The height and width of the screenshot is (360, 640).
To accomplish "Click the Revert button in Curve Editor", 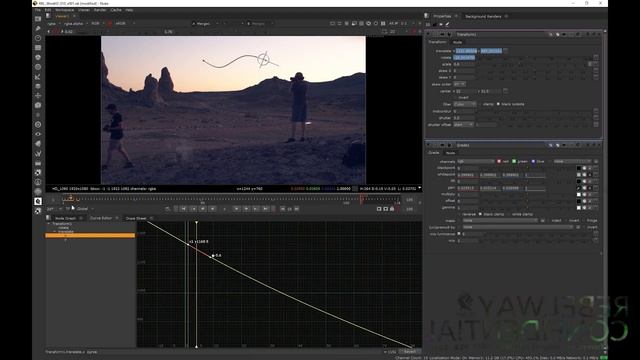I will point(410,351).
